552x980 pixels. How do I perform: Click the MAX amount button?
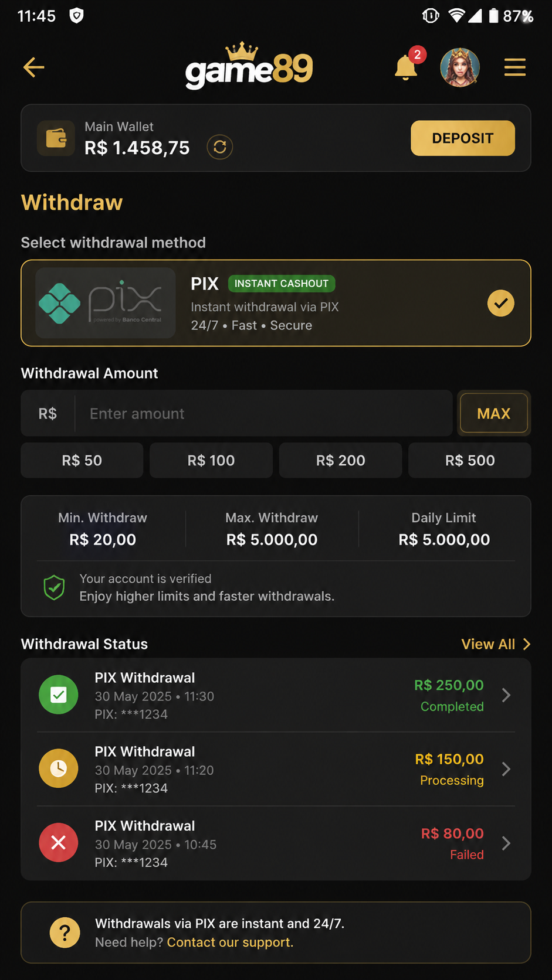pos(494,413)
